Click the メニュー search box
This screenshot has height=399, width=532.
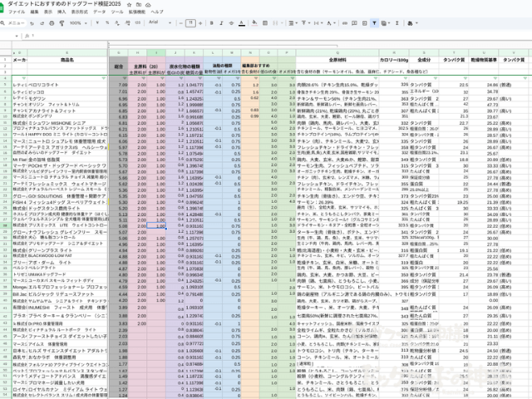(x=13, y=23)
